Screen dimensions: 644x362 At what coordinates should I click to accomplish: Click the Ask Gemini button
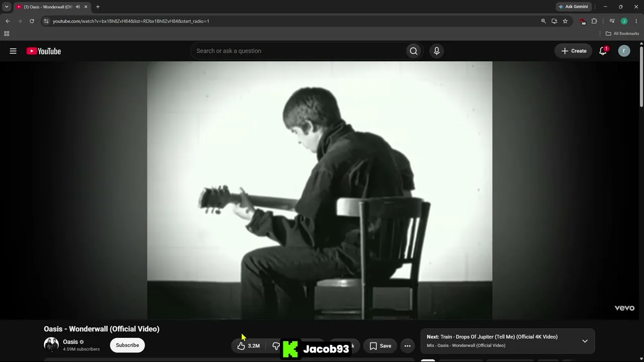pyautogui.click(x=573, y=7)
